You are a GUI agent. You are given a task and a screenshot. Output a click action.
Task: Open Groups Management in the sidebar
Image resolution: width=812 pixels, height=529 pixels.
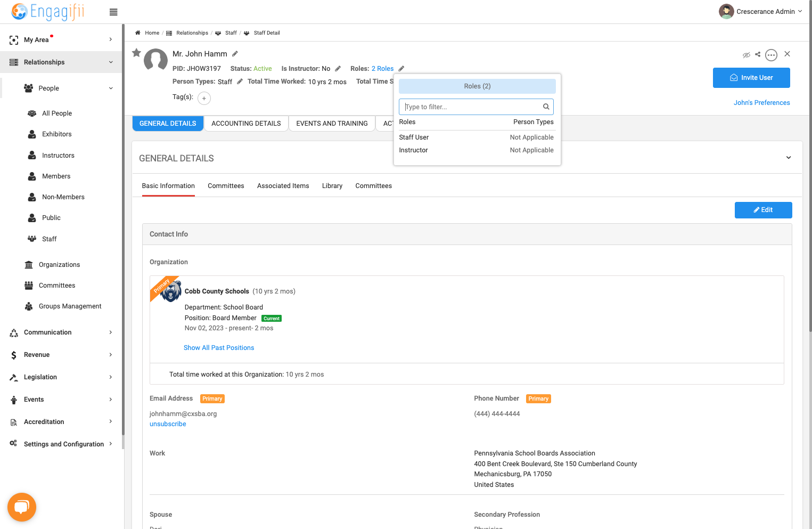(x=70, y=306)
